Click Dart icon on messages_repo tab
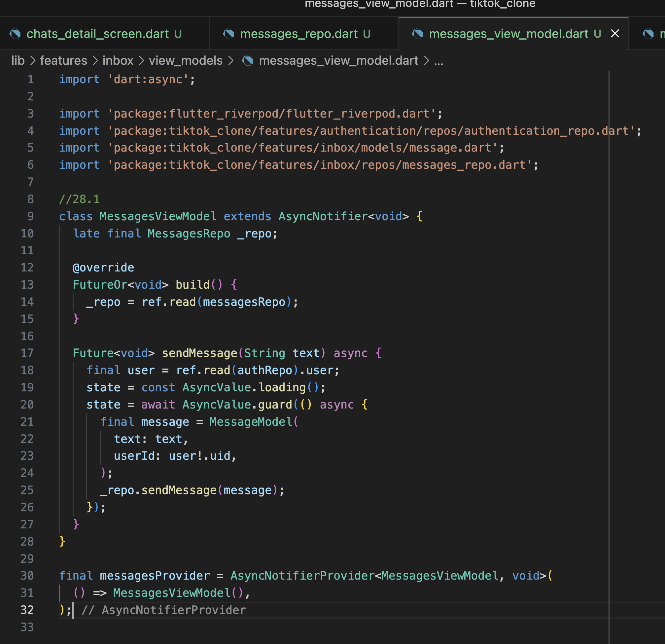This screenshot has width=665, height=644. click(x=229, y=34)
